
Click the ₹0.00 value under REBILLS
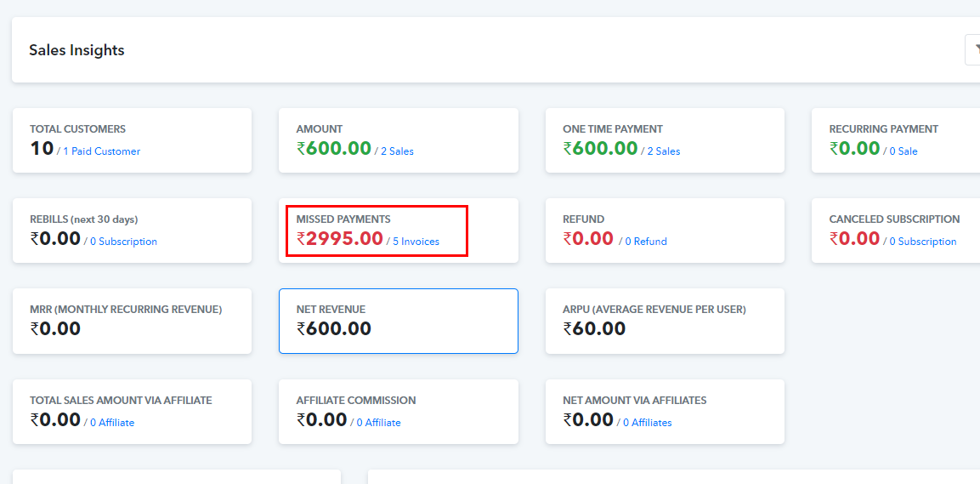click(x=55, y=239)
